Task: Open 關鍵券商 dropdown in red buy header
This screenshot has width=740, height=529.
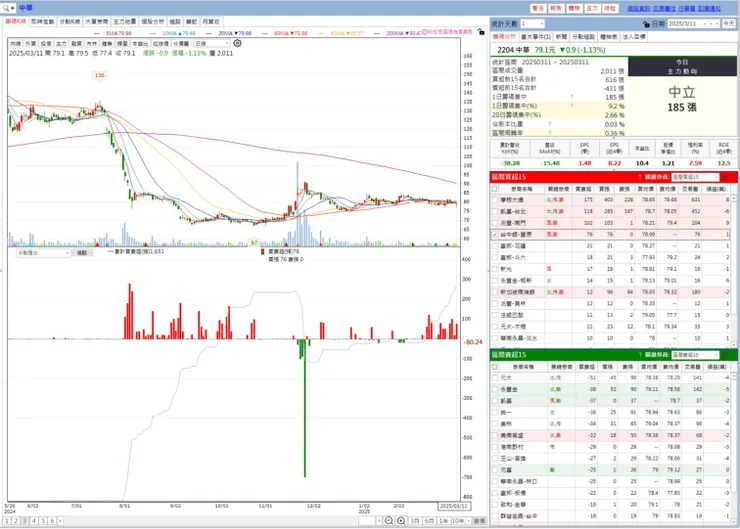Action: [695, 177]
